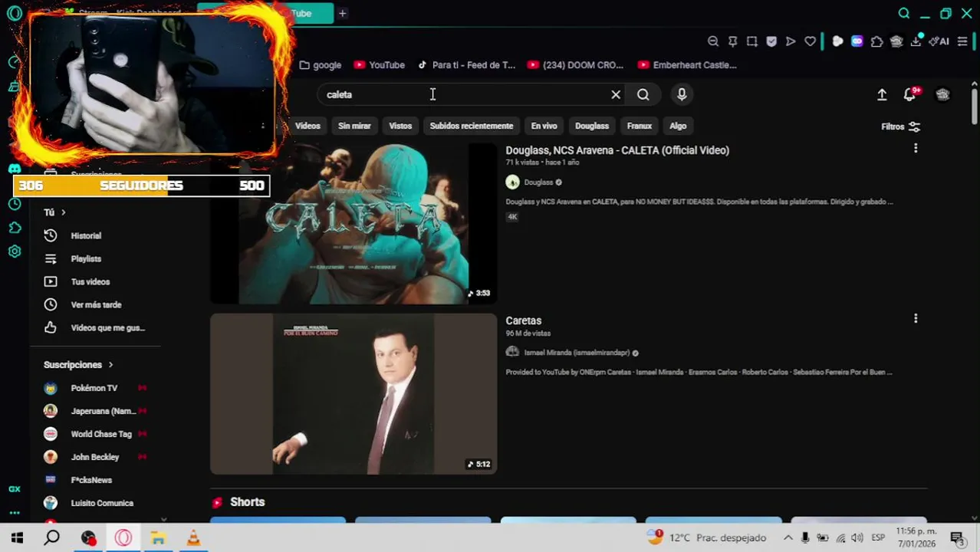Clear the search box with the X icon
This screenshot has height=552, width=980.
pos(616,94)
